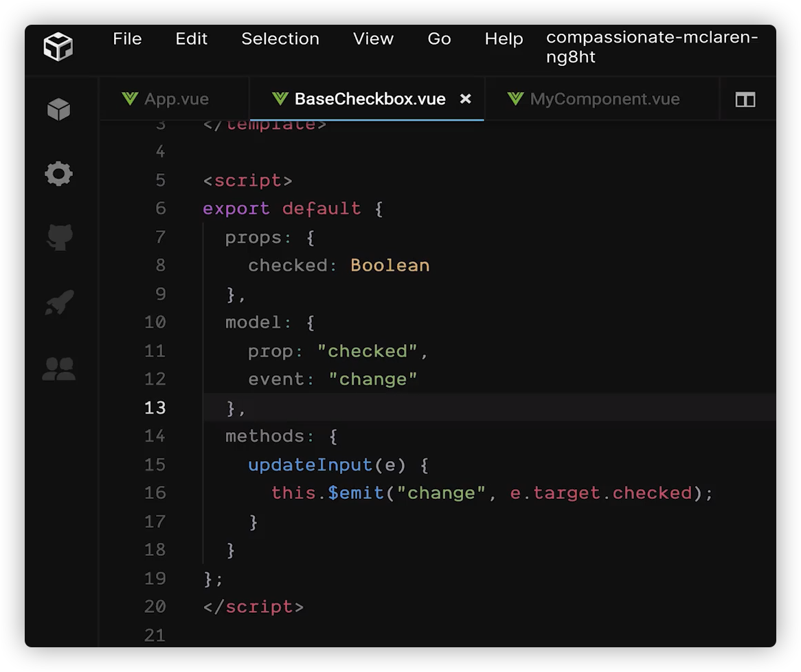Screen dimensions: 801x672
Task: Click the "change" string on line 12
Action: pyautogui.click(x=373, y=380)
